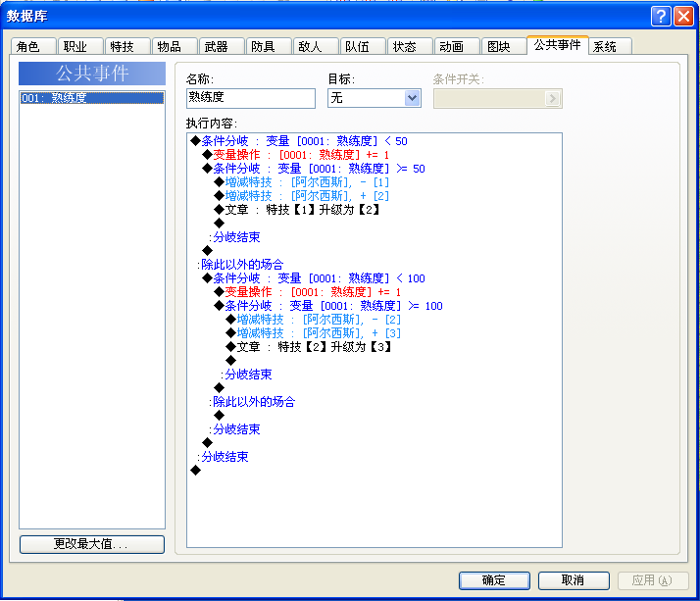Viewport: 700px width, 601px height.
Task: Switch to the 职业 tab
Action: tap(80, 46)
